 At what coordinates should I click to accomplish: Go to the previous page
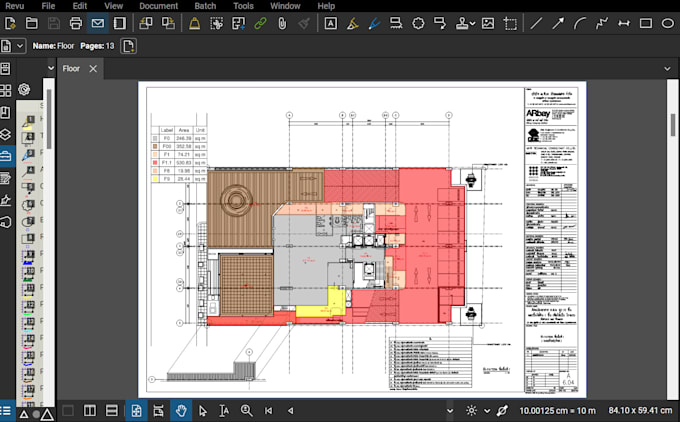(x=290, y=410)
